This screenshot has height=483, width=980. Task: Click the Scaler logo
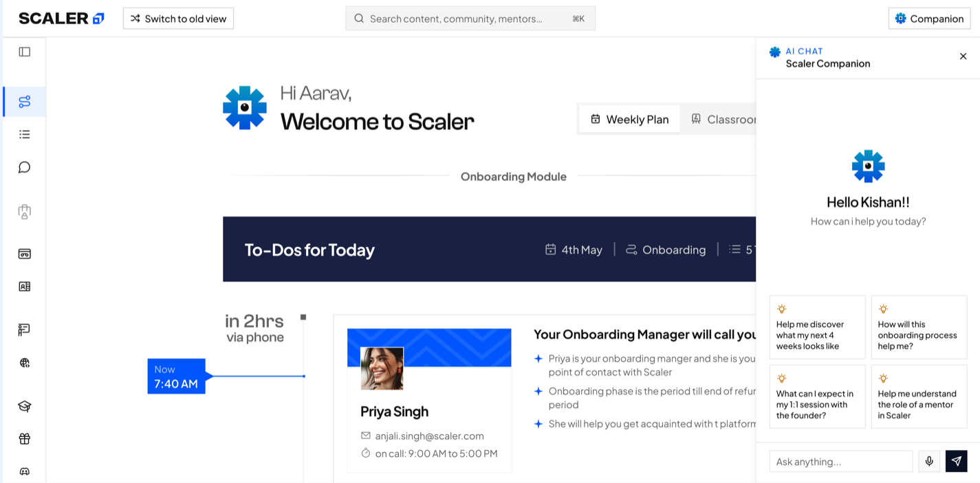(x=61, y=19)
